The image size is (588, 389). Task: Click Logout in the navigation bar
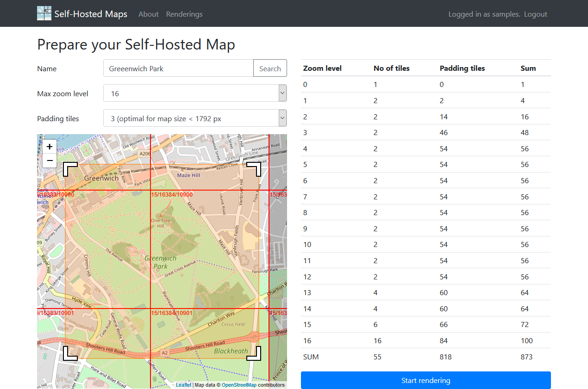pyautogui.click(x=535, y=14)
